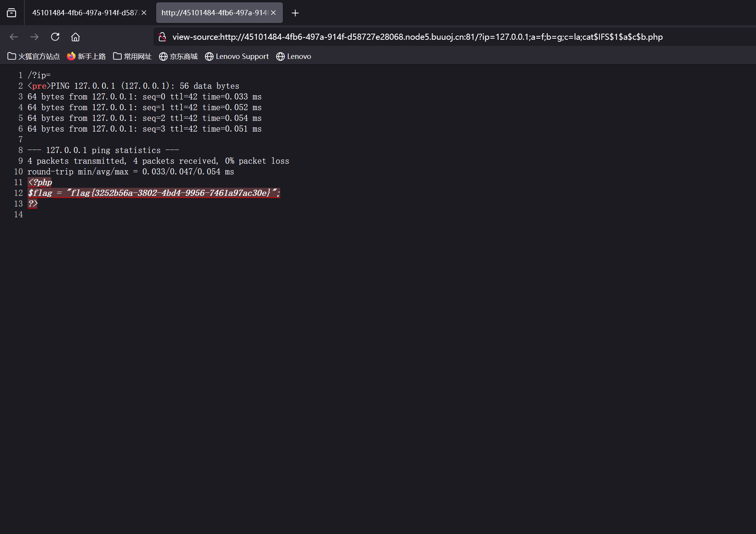Viewport: 756px width, 534px height.
Task: Click the insecure connection lock icon
Action: click(162, 37)
